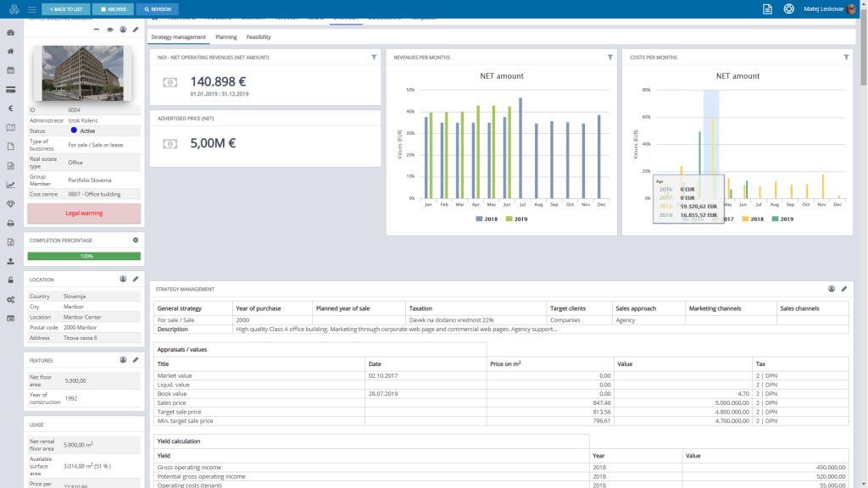
Task: Filter the Costs per months chart
Action: tap(846, 57)
